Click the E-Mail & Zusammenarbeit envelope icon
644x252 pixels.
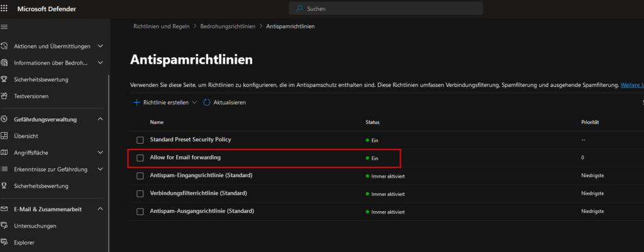[x=4, y=209]
